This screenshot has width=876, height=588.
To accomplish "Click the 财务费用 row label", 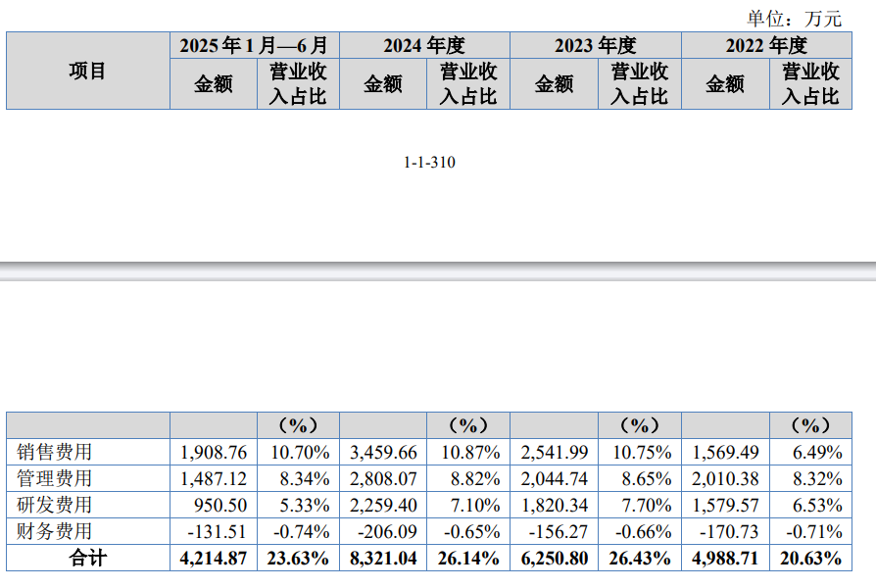I will click(x=55, y=531).
